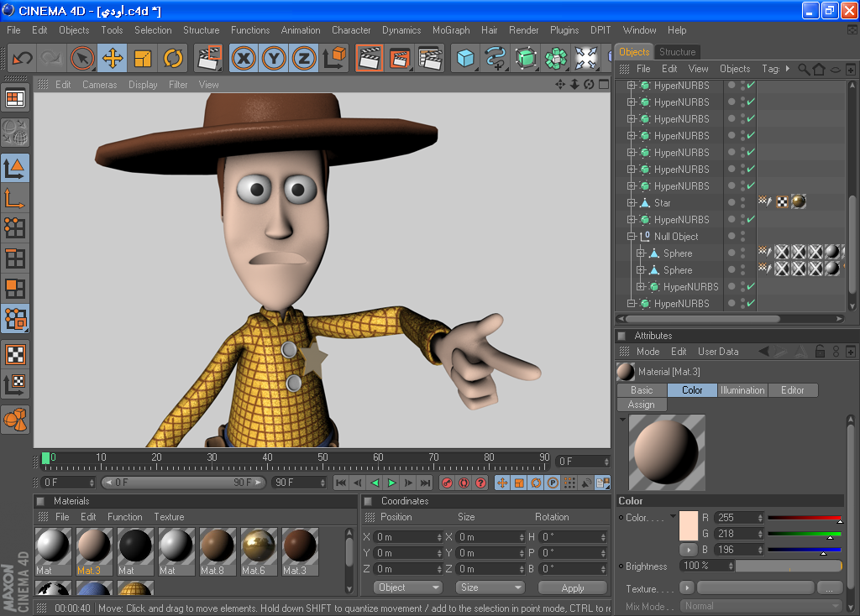Toggle visibility dot for Star object

[732, 202]
